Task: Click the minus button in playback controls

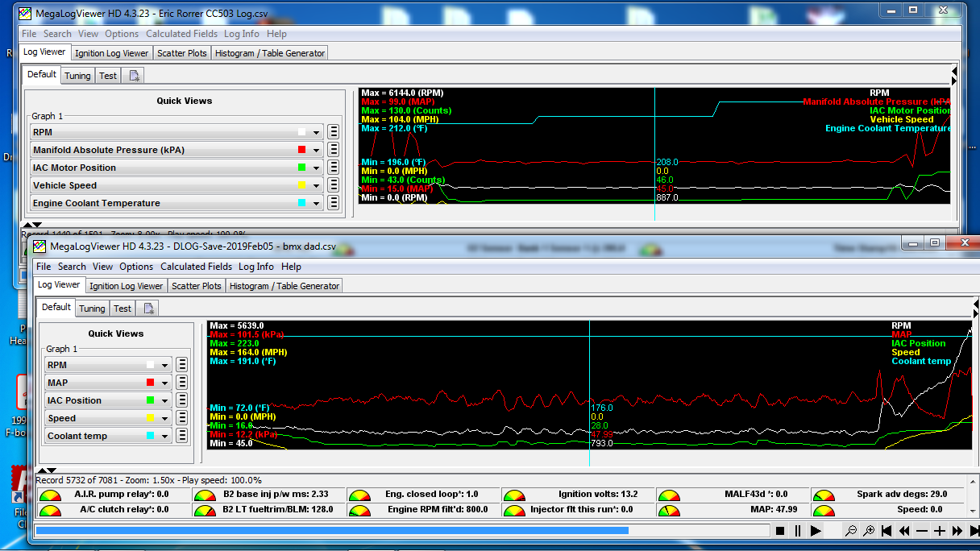Action: [x=922, y=531]
